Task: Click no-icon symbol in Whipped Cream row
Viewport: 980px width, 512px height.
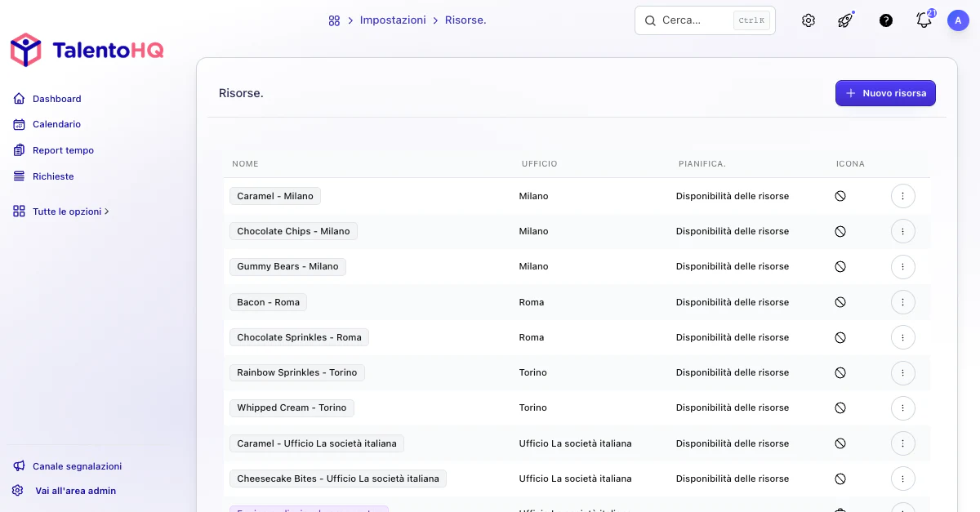Action: click(840, 407)
